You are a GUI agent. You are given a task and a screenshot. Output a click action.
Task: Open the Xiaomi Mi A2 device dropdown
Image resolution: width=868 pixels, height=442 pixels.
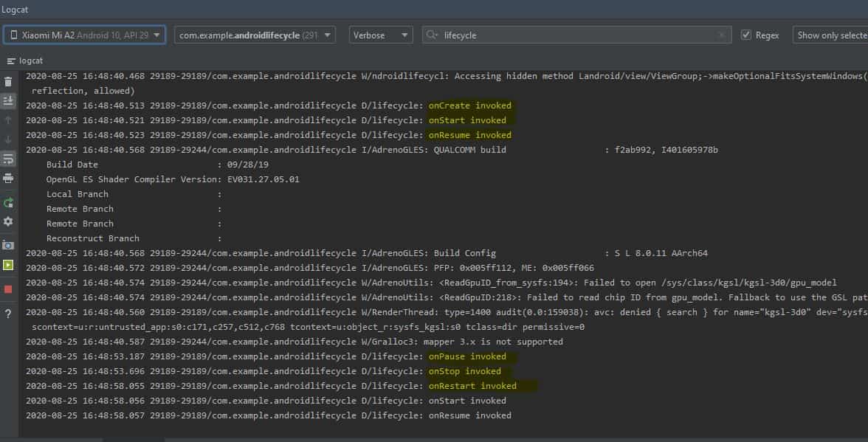click(84, 35)
